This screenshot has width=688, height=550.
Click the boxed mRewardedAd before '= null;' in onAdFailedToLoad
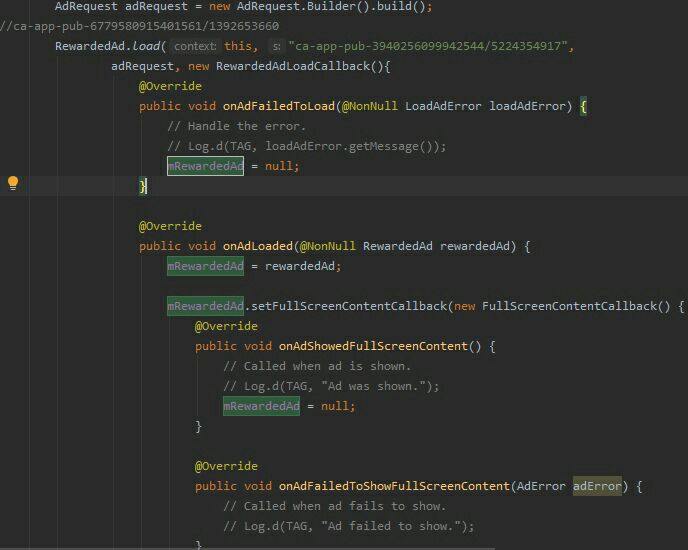coord(205,166)
